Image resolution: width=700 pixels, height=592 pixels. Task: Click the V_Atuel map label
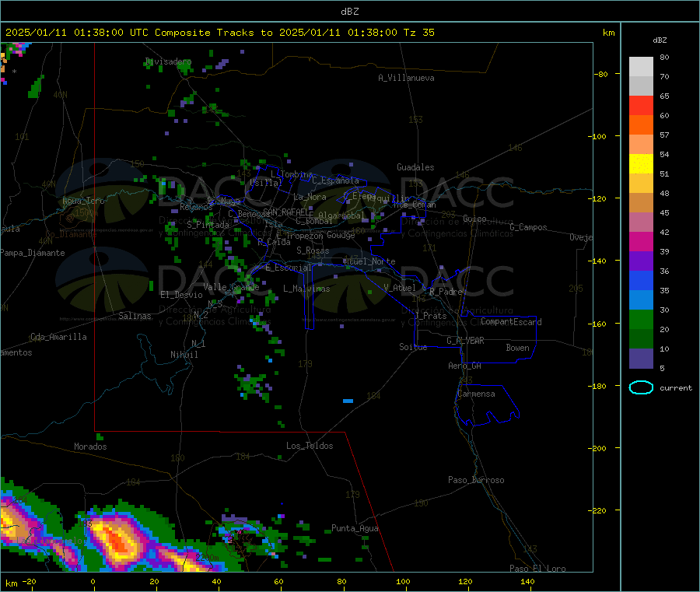[400, 288]
